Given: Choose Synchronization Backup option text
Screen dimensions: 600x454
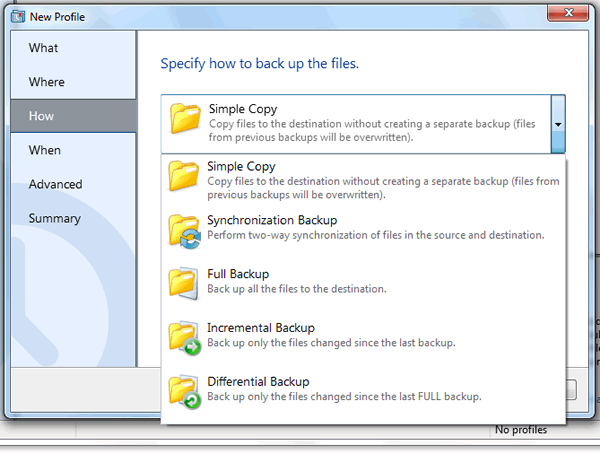Looking at the screenshot, I should pos(272,220).
